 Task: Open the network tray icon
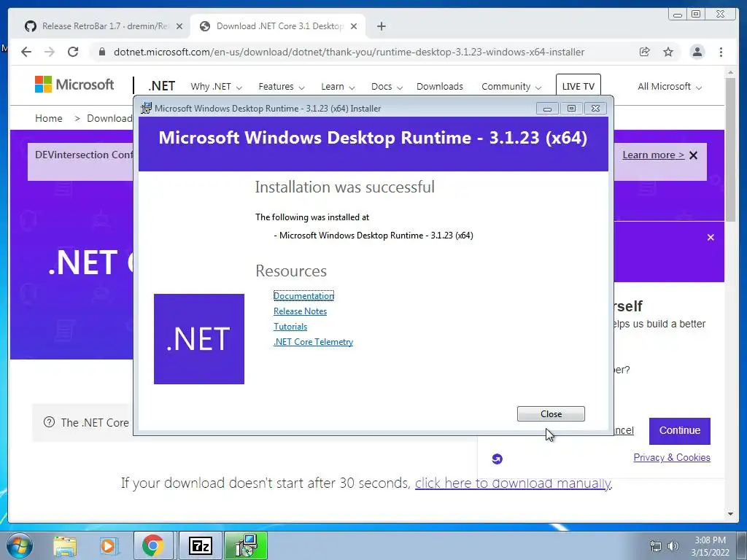point(656,546)
